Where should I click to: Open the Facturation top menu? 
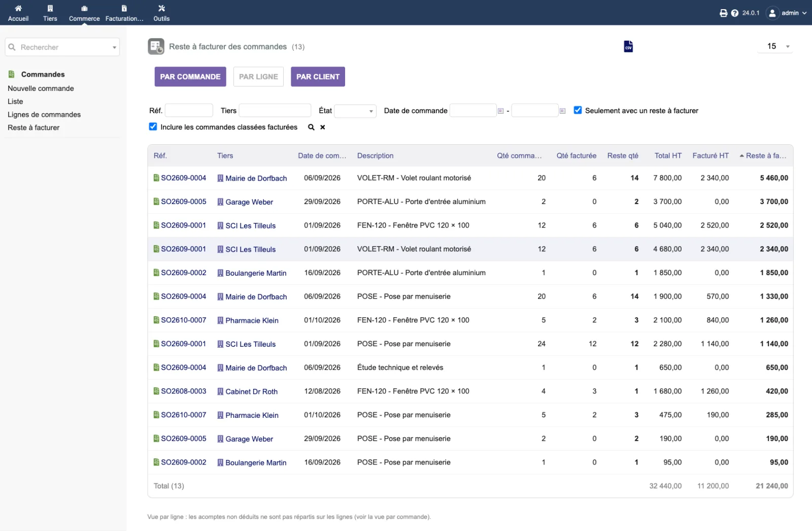click(124, 13)
